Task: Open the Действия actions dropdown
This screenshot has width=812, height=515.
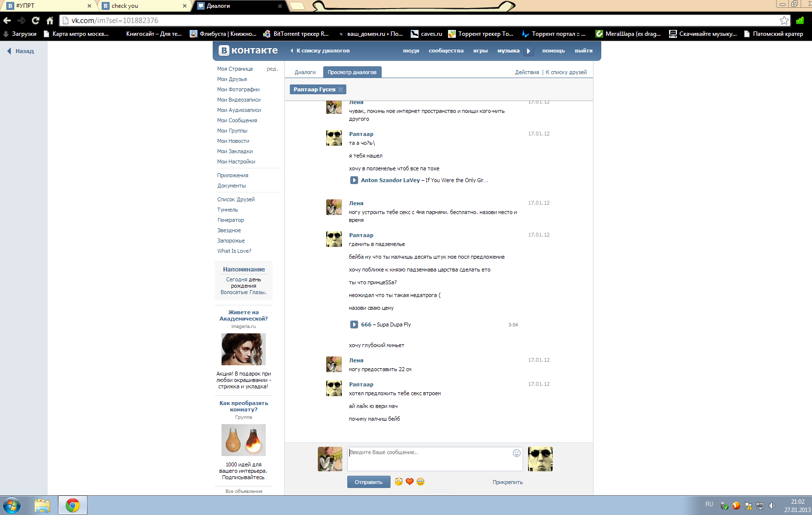Action: (527, 72)
